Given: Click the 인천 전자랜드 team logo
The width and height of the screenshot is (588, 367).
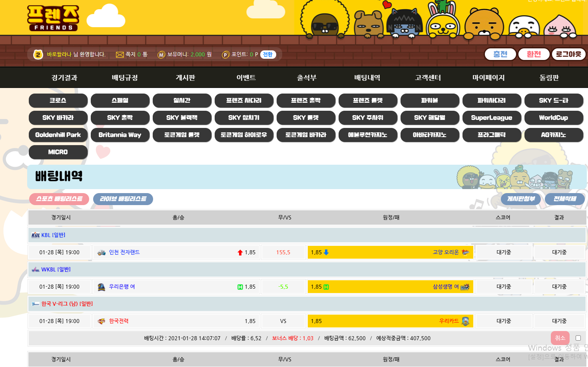Looking at the screenshot, I should pyautogui.click(x=102, y=252).
